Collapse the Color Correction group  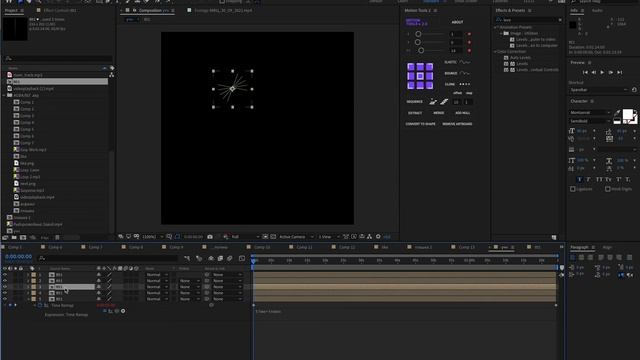(496, 52)
